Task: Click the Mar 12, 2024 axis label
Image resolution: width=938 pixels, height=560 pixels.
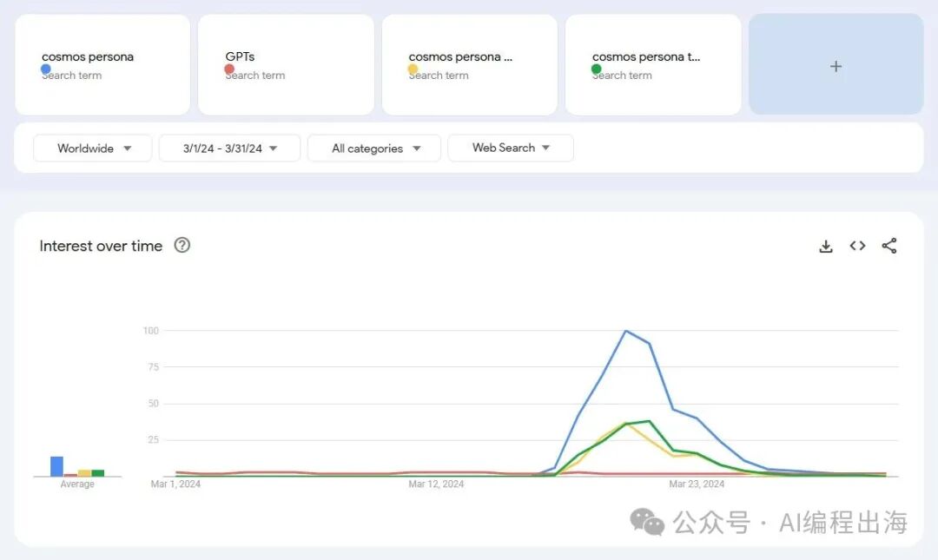Action: pos(436,484)
